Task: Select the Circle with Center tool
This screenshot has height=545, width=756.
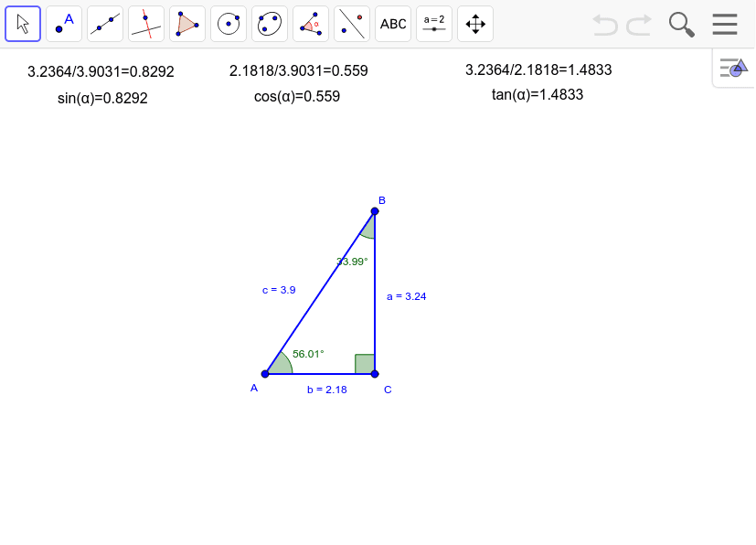Action: click(x=228, y=24)
